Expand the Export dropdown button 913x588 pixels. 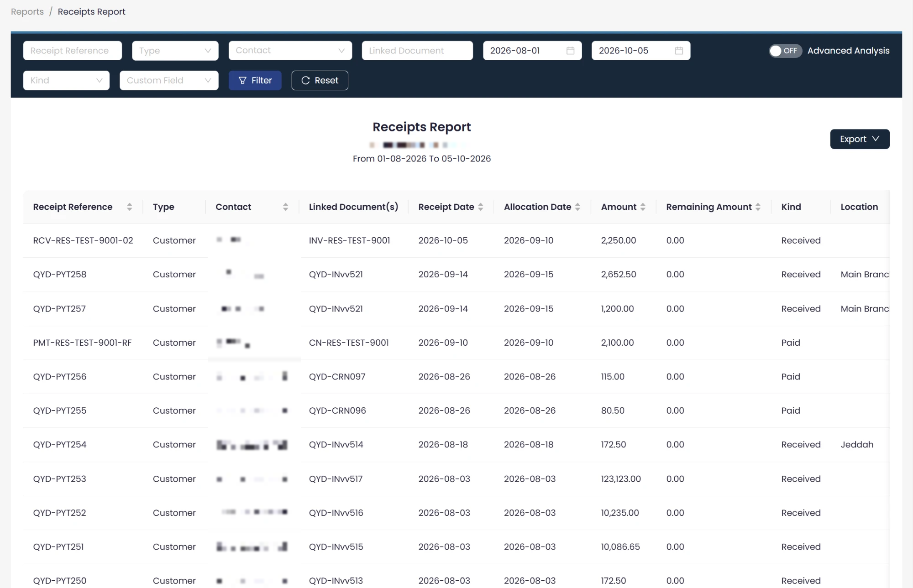(860, 139)
